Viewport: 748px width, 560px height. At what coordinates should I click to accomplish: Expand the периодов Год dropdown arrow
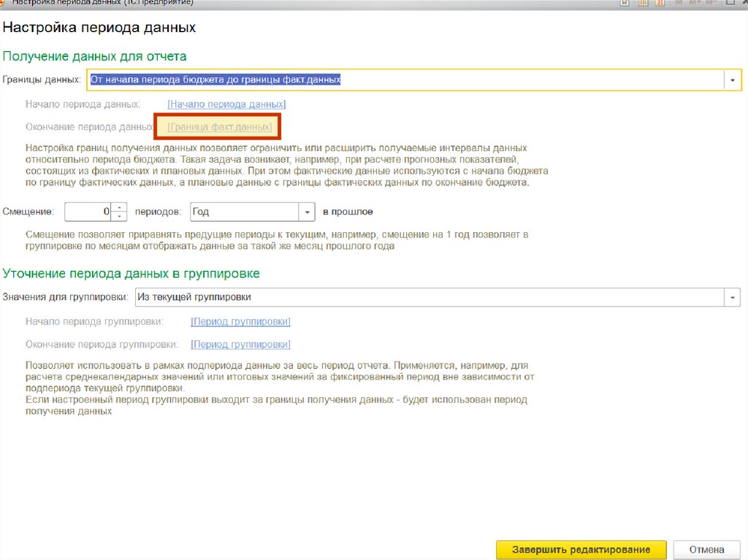(308, 212)
